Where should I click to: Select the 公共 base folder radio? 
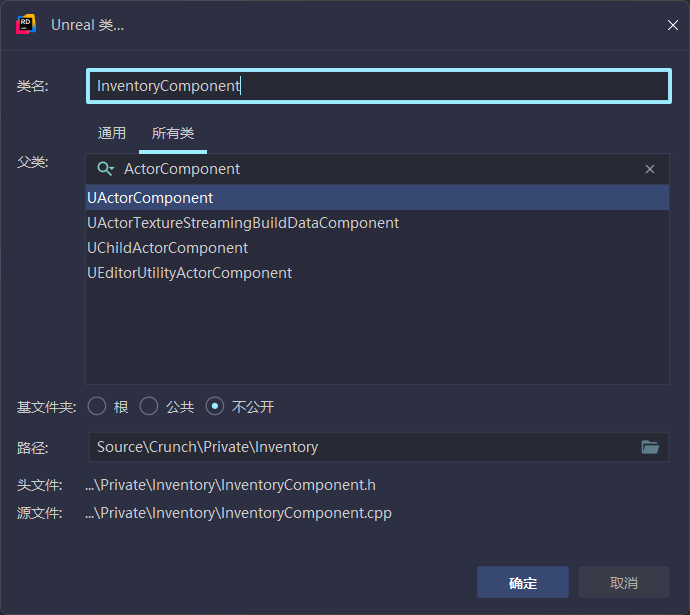coord(149,406)
